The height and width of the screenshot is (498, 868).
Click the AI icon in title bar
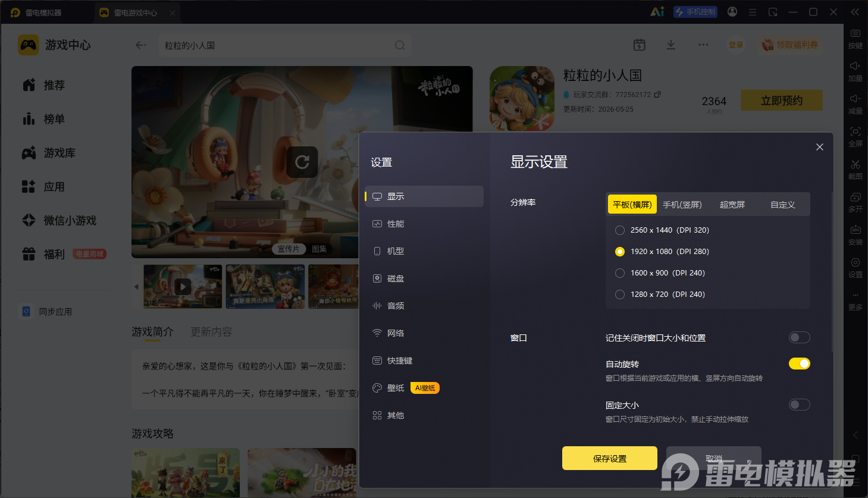coord(657,12)
